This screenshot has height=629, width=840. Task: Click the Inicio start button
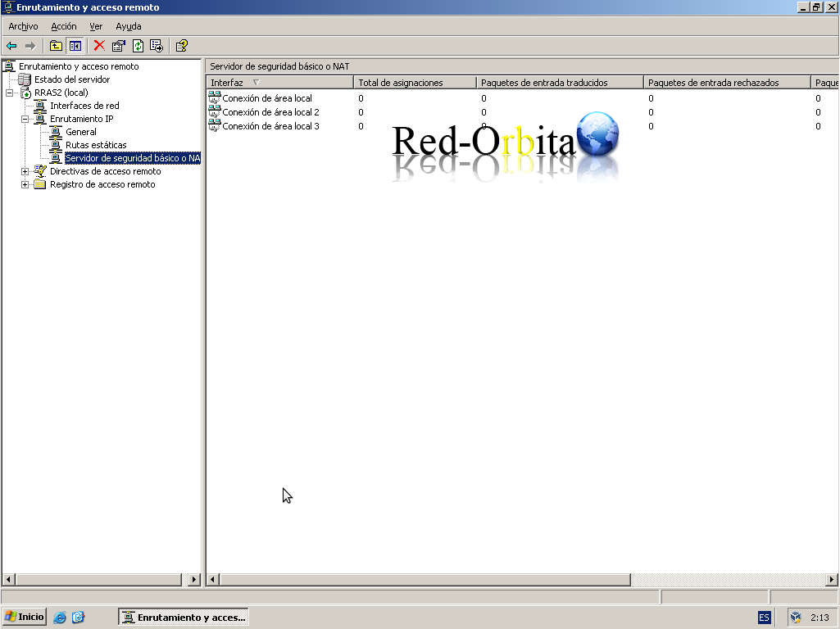24,618
